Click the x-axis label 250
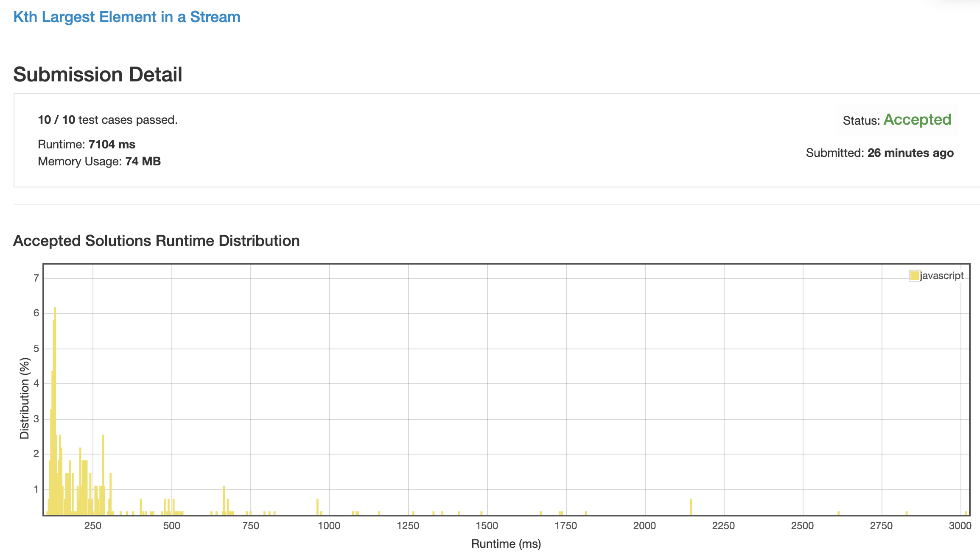The image size is (980, 558). tap(93, 526)
